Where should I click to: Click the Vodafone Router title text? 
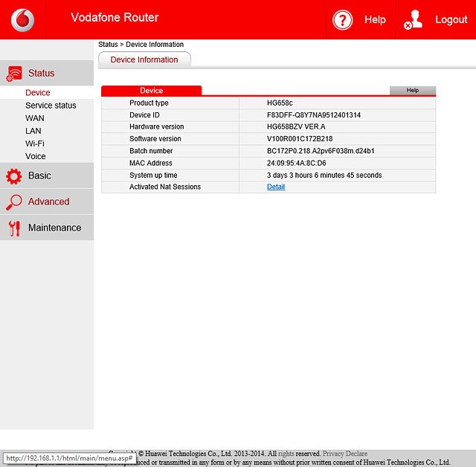coord(115,18)
